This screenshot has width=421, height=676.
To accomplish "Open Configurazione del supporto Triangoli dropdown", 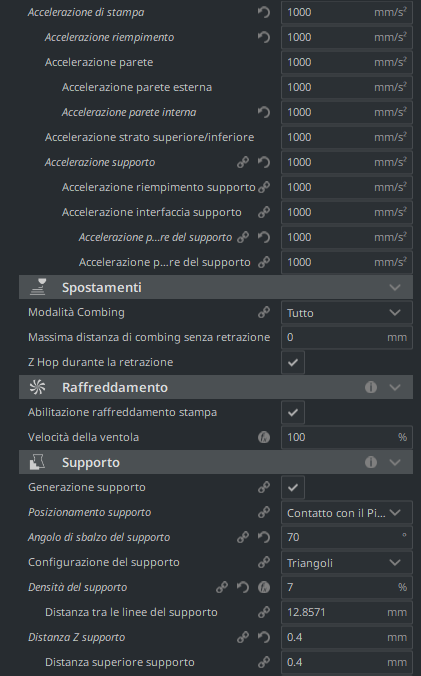I will 347,563.
